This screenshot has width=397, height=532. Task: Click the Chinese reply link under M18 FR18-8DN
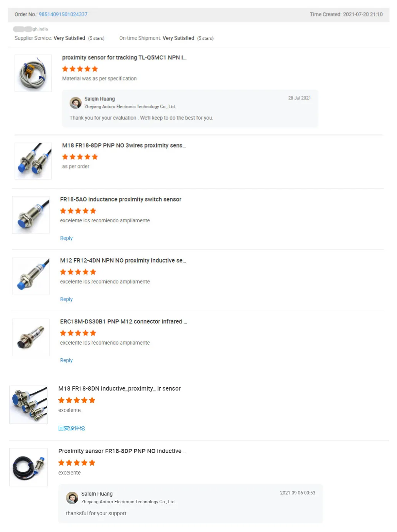[x=72, y=428]
